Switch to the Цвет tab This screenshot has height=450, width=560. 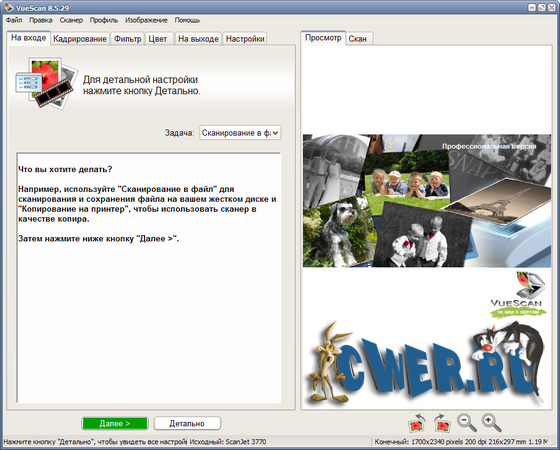(158, 39)
